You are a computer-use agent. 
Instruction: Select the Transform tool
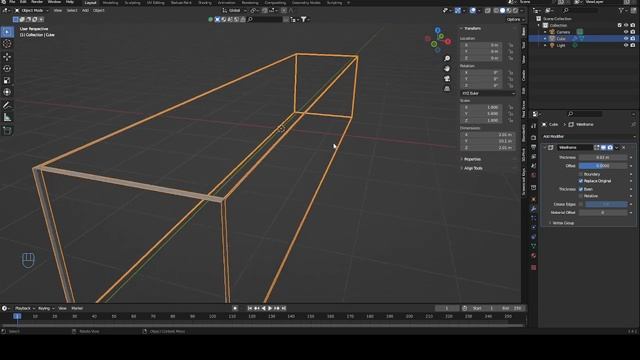pos(7,92)
